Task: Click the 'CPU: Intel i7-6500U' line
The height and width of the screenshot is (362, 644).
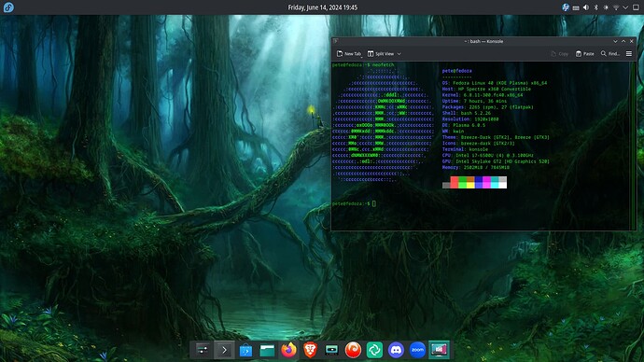Action: pos(487,156)
